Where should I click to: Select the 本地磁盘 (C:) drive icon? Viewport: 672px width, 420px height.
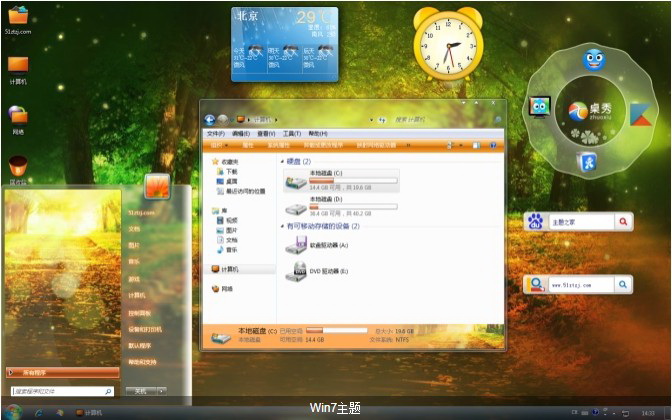click(x=296, y=181)
